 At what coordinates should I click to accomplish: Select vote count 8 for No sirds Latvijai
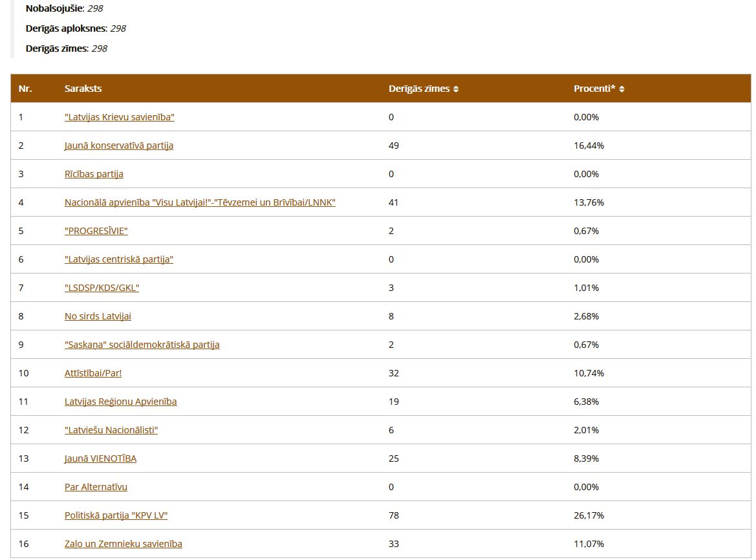tap(391, 316)
